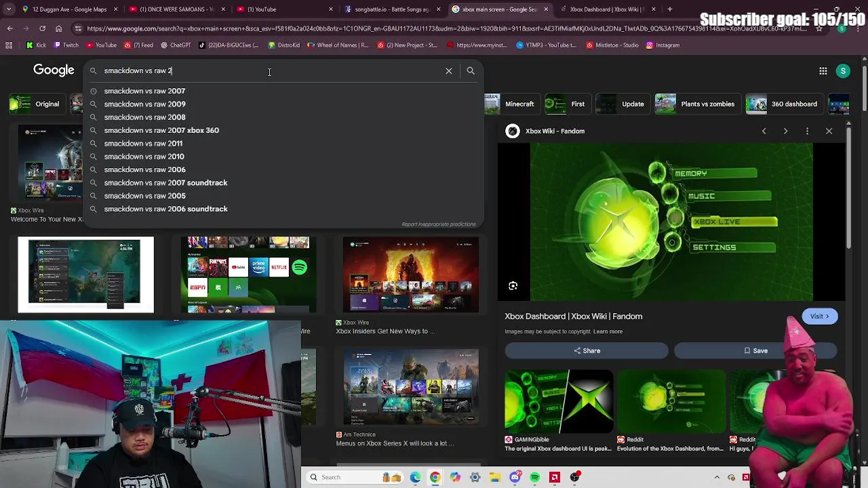
Task: Go to previous image in preview panel
Action: [x=764, y=131]
